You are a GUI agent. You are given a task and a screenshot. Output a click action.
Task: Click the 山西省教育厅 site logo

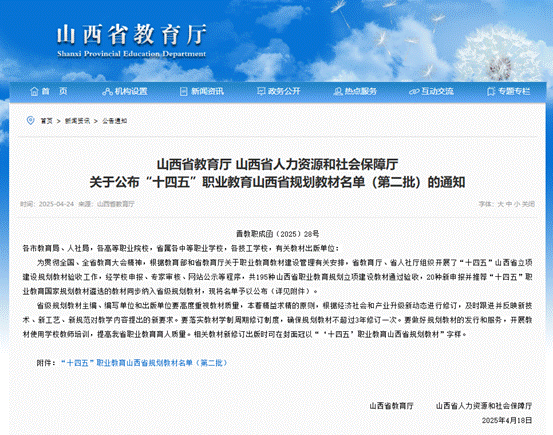[x=131, y=41]
